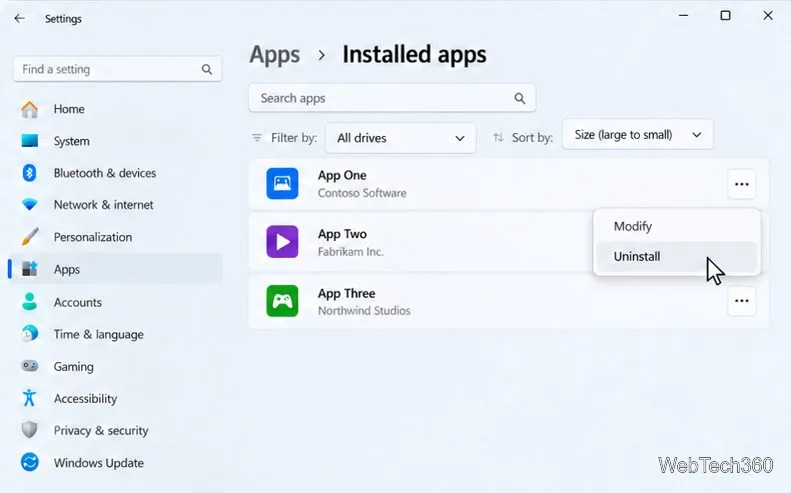791x493 pixels.
Task: Select the App Three name text
Action: coord(346,294)
